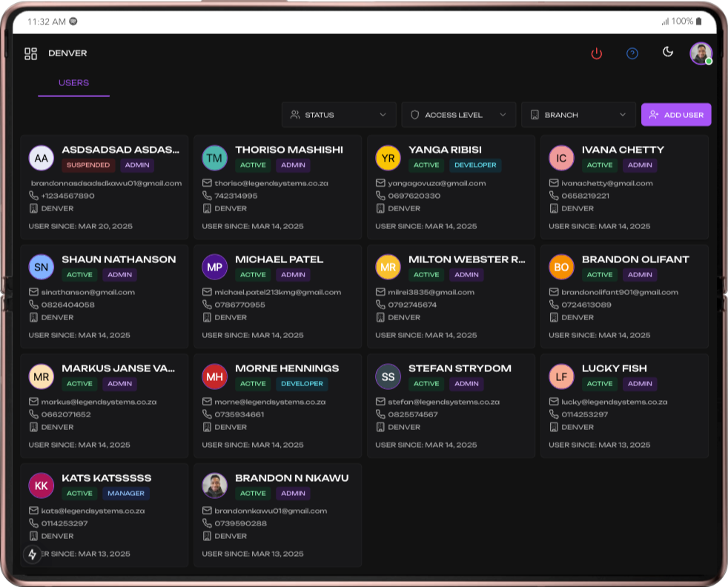Click the email icon on Thoriso Mashishi card
Screen dimensions: 728x587
[208, 183]
